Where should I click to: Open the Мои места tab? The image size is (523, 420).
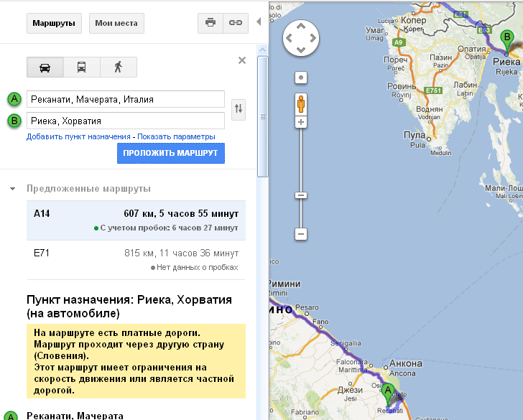[116, 23]
